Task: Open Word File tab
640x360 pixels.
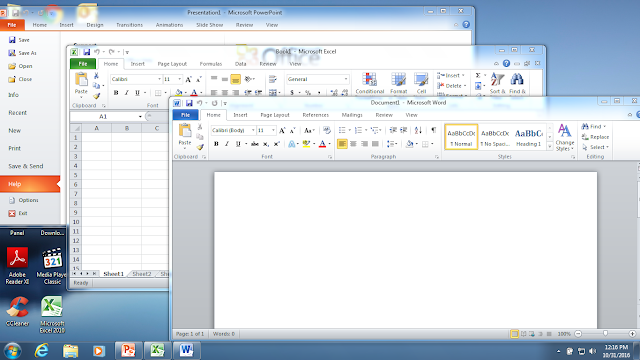Action: [186, 115]
